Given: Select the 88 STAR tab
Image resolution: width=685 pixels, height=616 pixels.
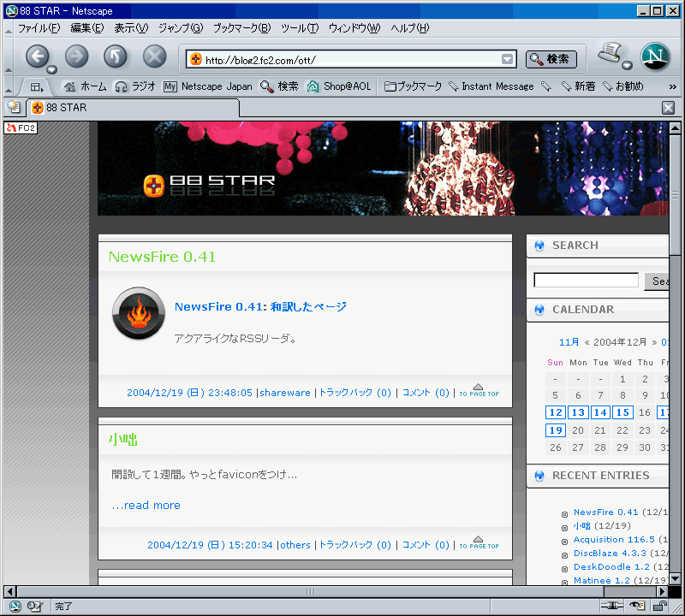Looking at the screenshot, I should tap(134, 108).
